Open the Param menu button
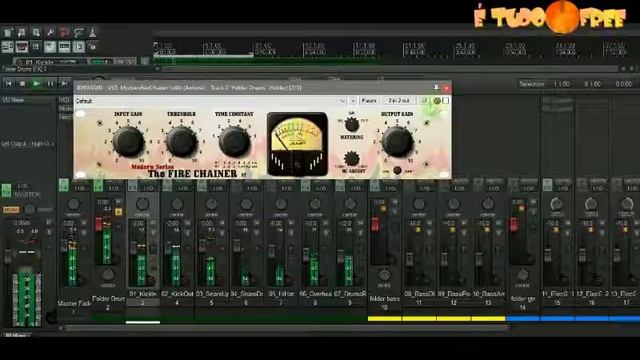 click(369, 101)
